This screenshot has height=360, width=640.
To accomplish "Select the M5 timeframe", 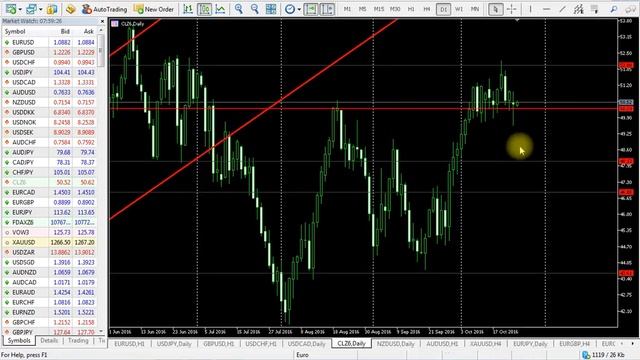I will tap(362, 9).
